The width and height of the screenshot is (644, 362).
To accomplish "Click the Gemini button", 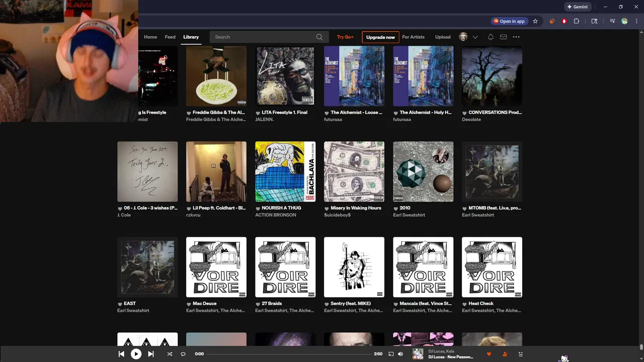I will (577, 7).
